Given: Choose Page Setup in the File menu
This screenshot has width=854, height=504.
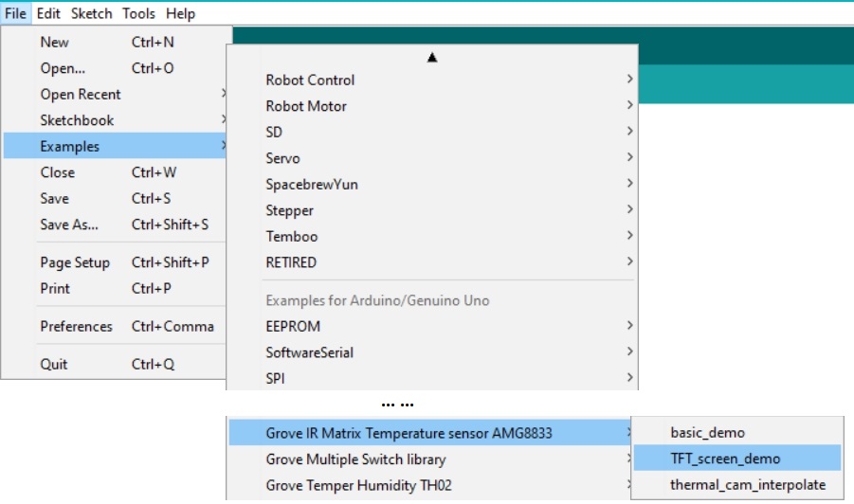Looking at the screenshot, I should point(115,262).
